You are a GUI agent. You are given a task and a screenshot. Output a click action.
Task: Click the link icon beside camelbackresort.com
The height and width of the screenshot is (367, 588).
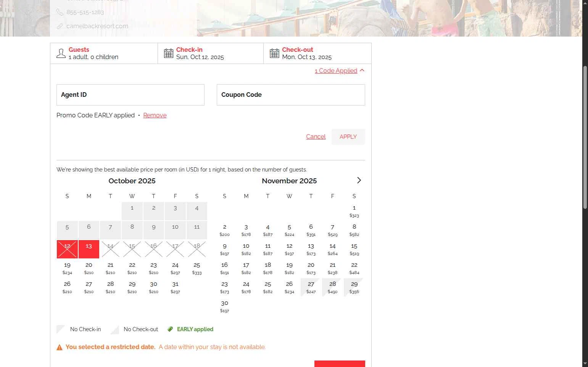pyautogui.click(x=60, y=26)
